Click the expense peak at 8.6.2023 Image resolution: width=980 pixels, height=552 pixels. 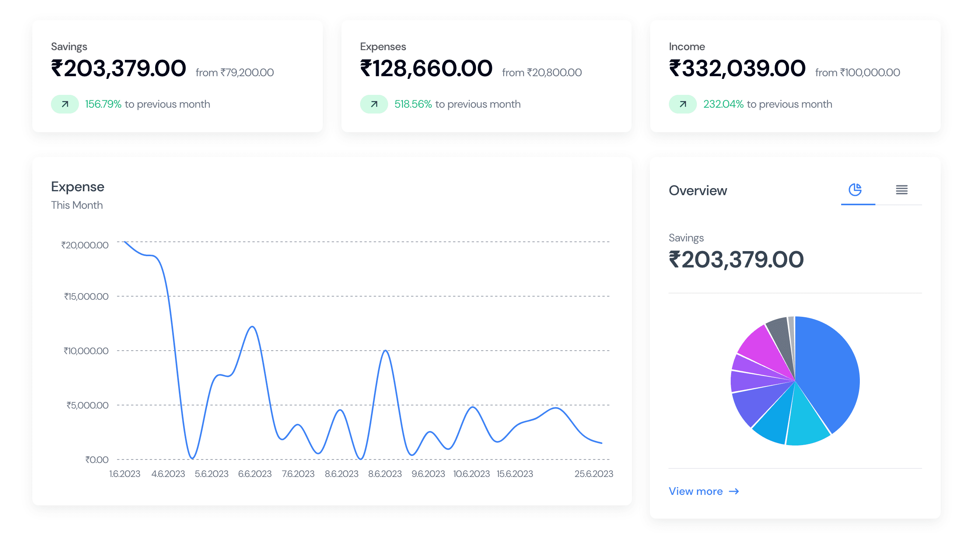click(385, 351)
